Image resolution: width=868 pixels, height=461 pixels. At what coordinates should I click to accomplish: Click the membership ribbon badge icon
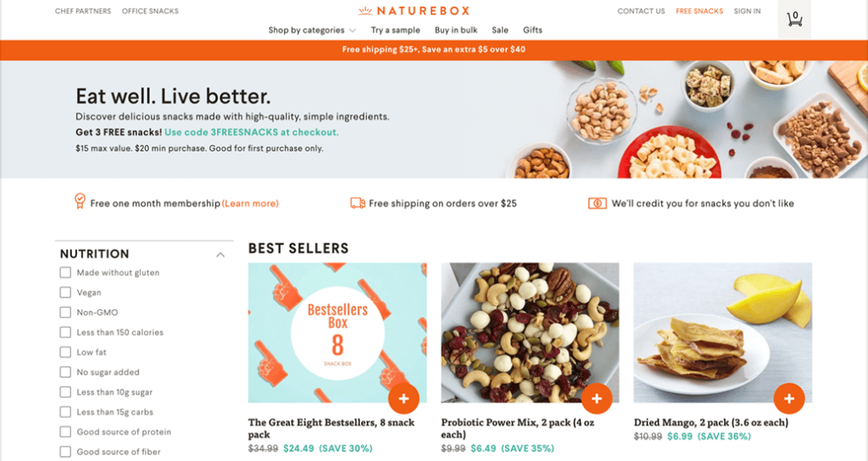point(80,201)
